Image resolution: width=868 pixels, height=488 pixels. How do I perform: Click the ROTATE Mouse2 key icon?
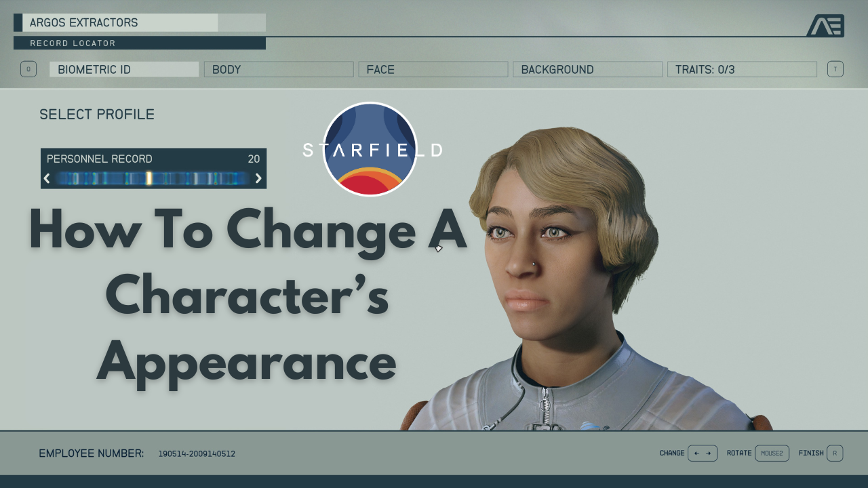[772, 453]
